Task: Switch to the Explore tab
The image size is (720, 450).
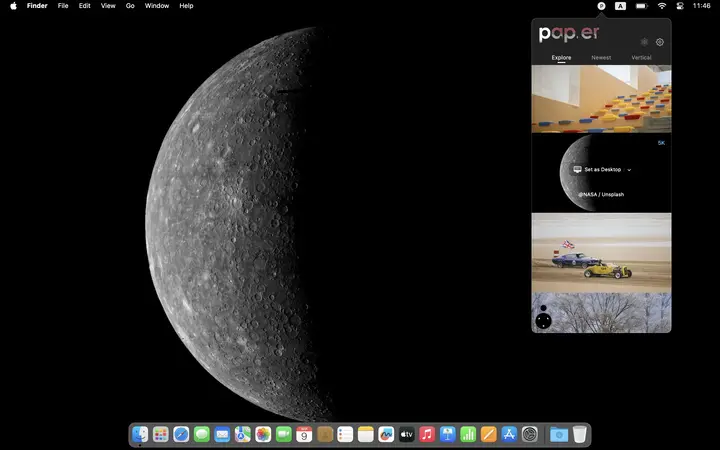Action: point(561,57)
